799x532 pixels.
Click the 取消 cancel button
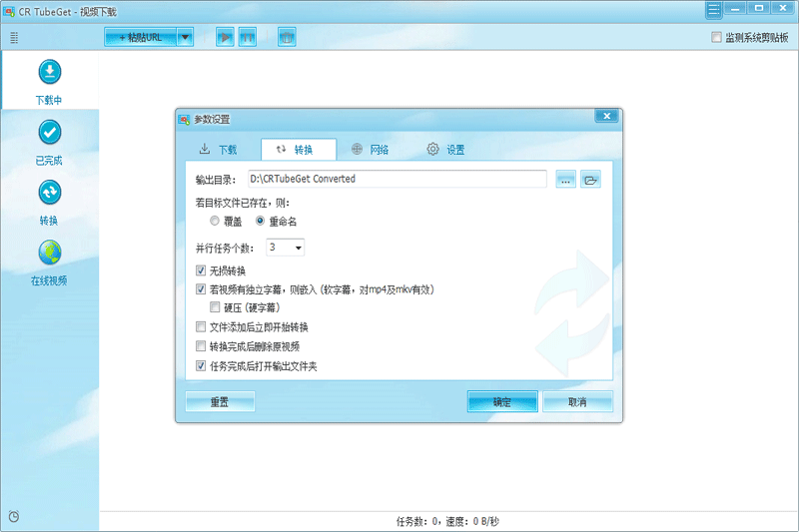[577, 401]
